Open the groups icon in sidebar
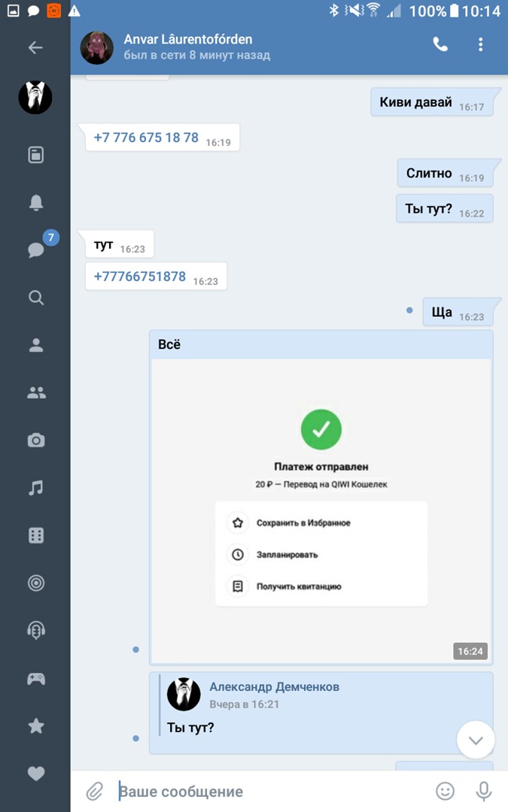 click(x=35, y=392)
